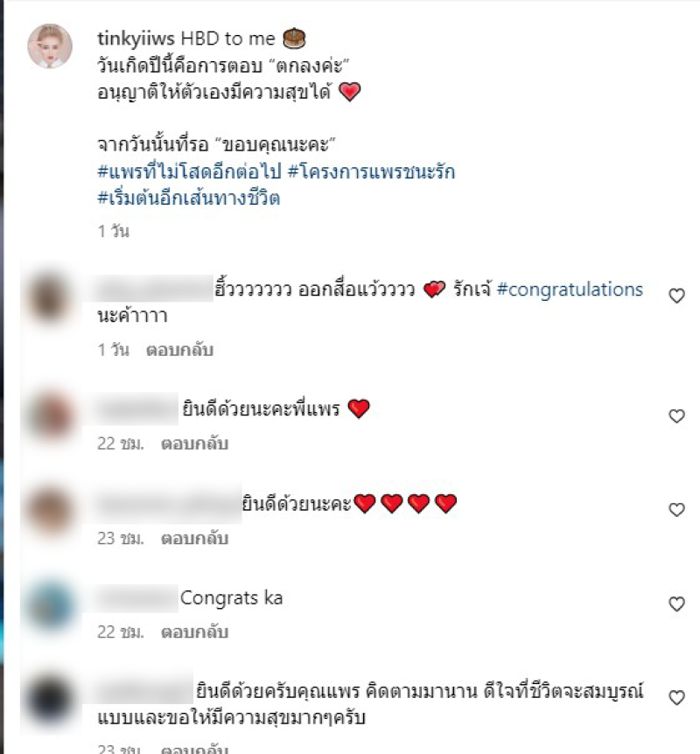Viewport: 700px width, 754px height.
Task: Open the #โครงการแพรชนะรัก hashtag
Action: pyautogui.click(x=371, y=171)
